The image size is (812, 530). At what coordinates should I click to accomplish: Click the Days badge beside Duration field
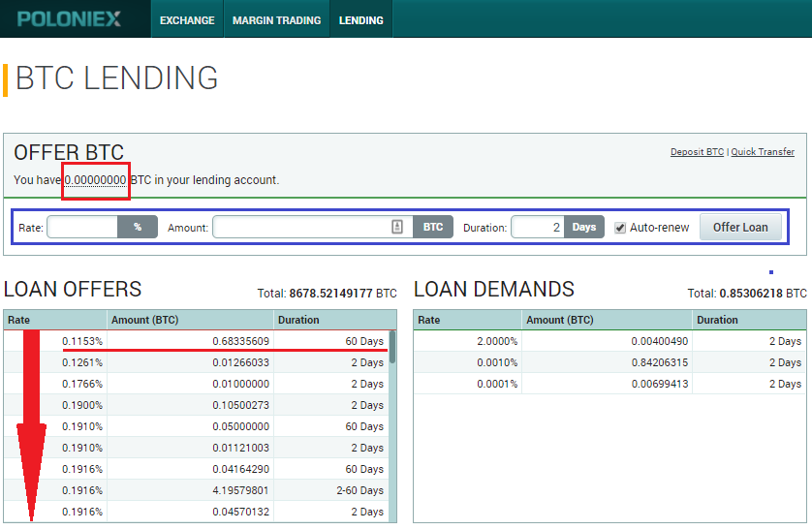[x=583, y=227]
